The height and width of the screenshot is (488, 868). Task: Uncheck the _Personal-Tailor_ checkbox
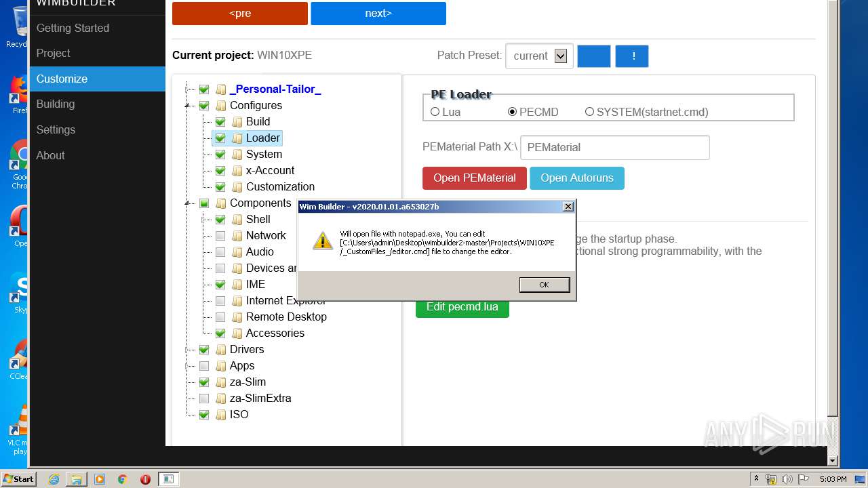pyautogui.click(x=204, y=89)
